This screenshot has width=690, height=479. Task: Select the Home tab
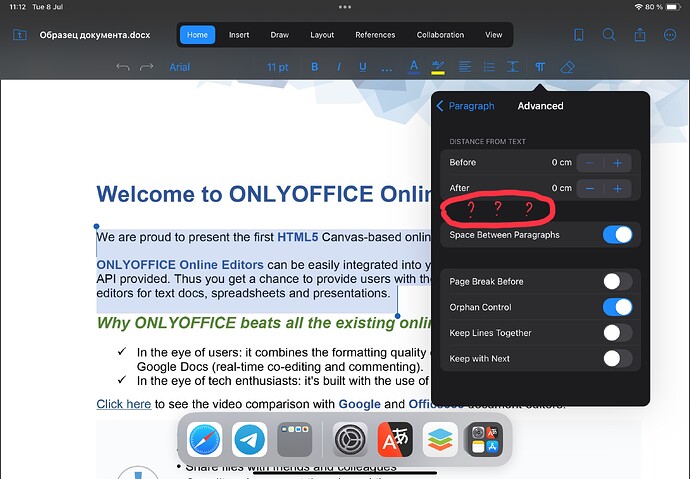[197, 35]
